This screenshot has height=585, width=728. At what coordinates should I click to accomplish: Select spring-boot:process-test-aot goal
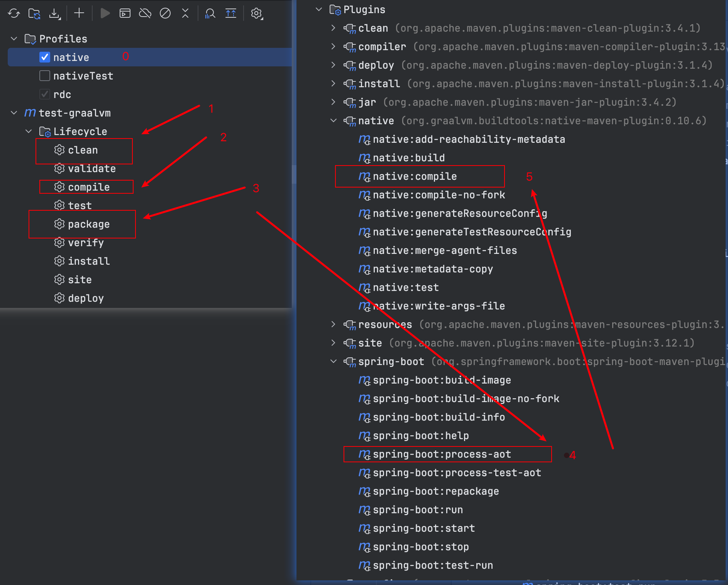[x=457, y=472]
